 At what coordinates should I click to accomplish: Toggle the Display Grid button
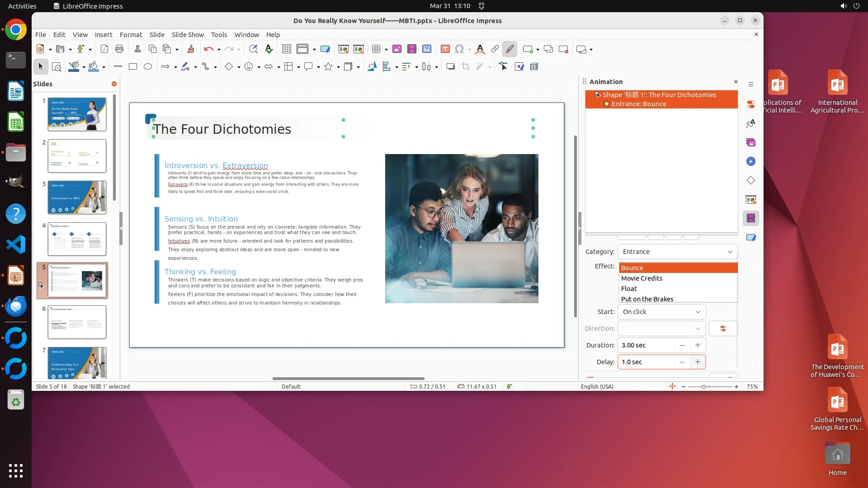[x=286, y=49]
